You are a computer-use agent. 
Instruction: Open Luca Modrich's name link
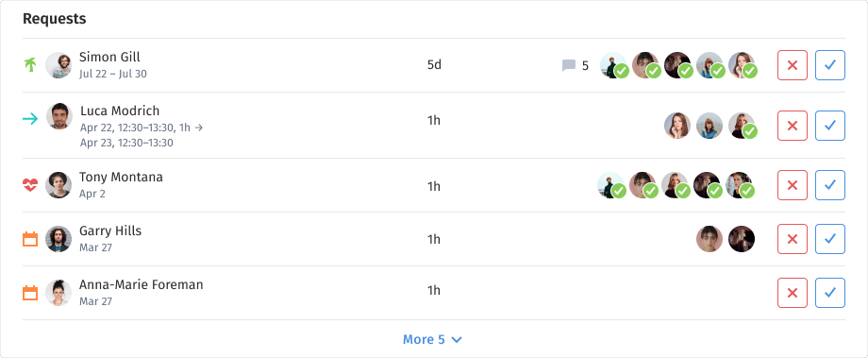click(120, 111)
